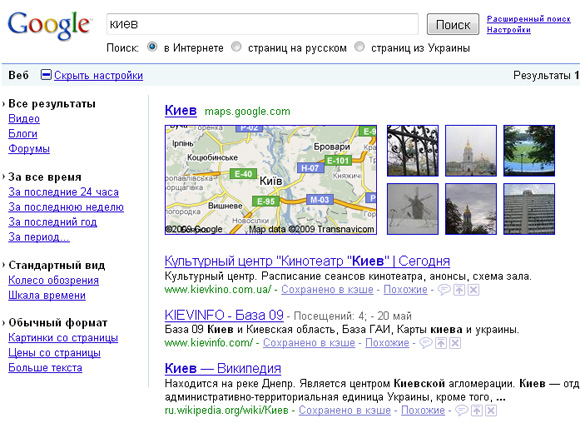
Task: Remove the kievinfo.com result with X icon
Action: pyautogui.click(x=455, y=343)
